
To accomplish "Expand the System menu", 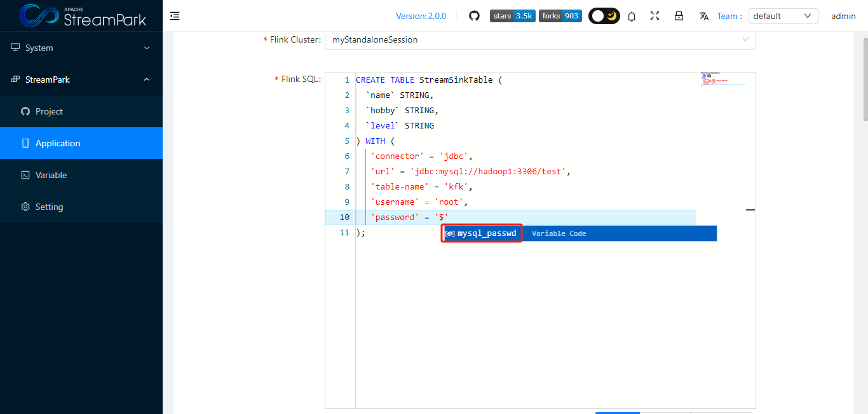I will (81, 48).
